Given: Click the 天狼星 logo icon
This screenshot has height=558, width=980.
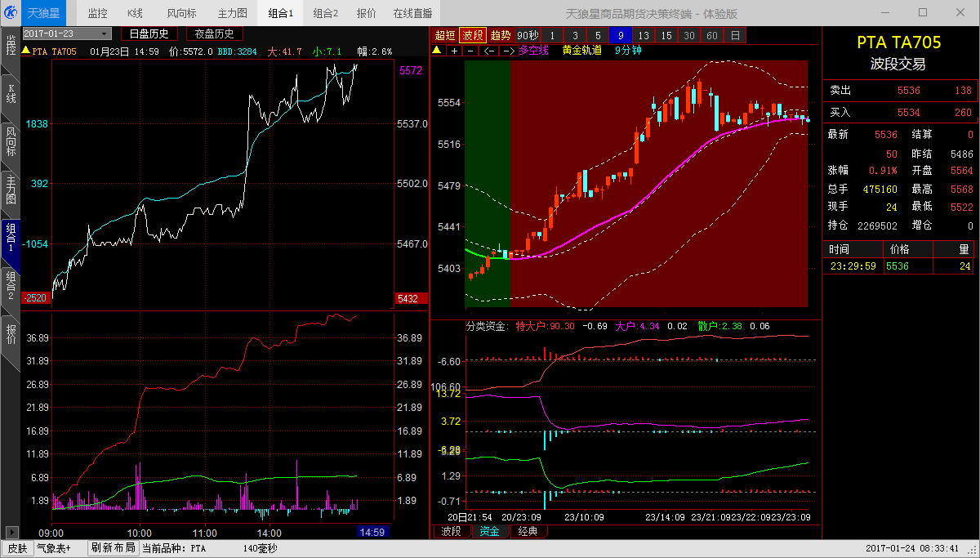Looking at the screenshot, I should click(x=11, y=12).
